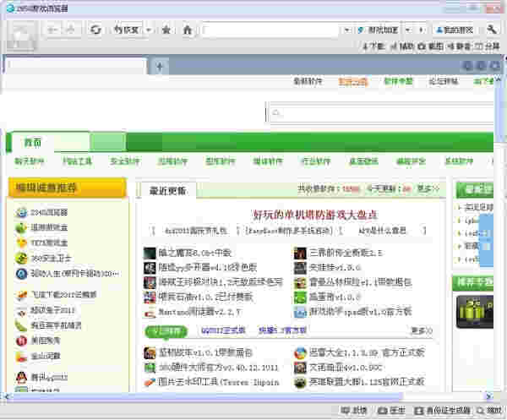The width and height of the screenshot is (507, 420).
Task: Open the 我的游戏 my games button
Action: [455, 30]
